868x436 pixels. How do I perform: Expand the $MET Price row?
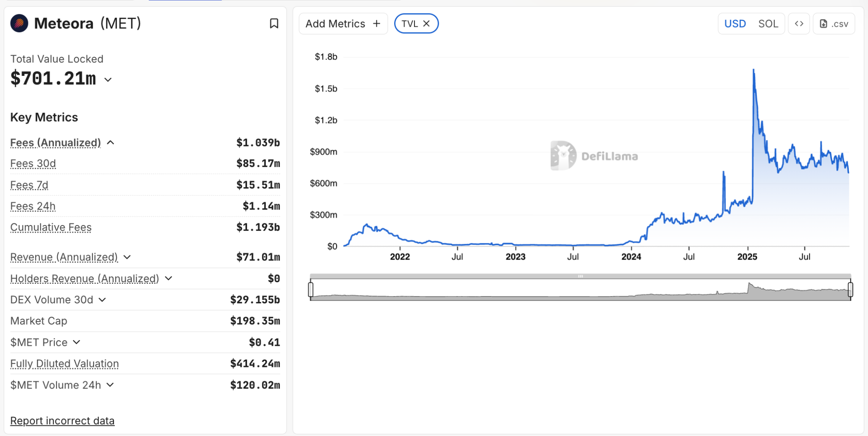point(77,342)
